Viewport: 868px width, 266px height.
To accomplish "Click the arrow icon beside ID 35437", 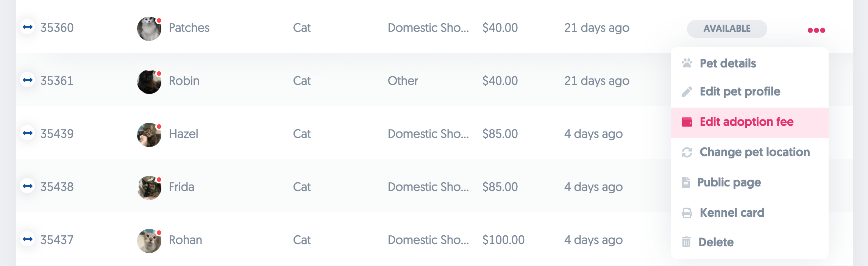I will point(28,239).
